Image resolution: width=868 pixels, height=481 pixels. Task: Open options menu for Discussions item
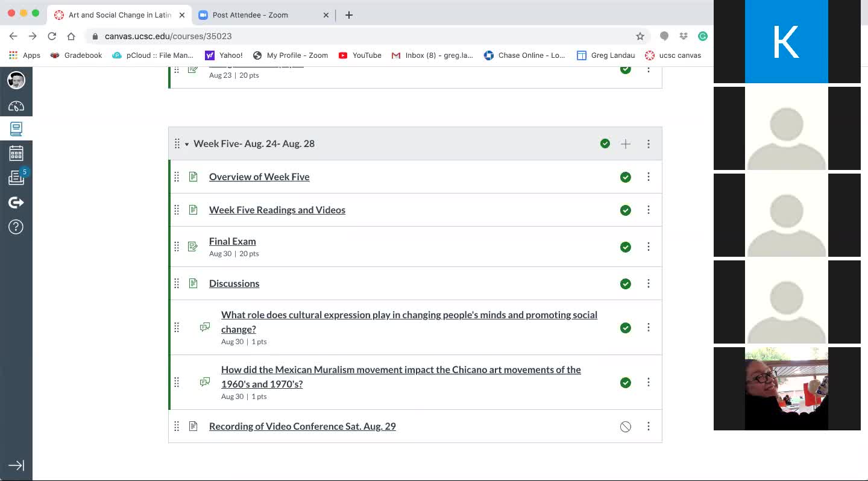pos(649,284)
